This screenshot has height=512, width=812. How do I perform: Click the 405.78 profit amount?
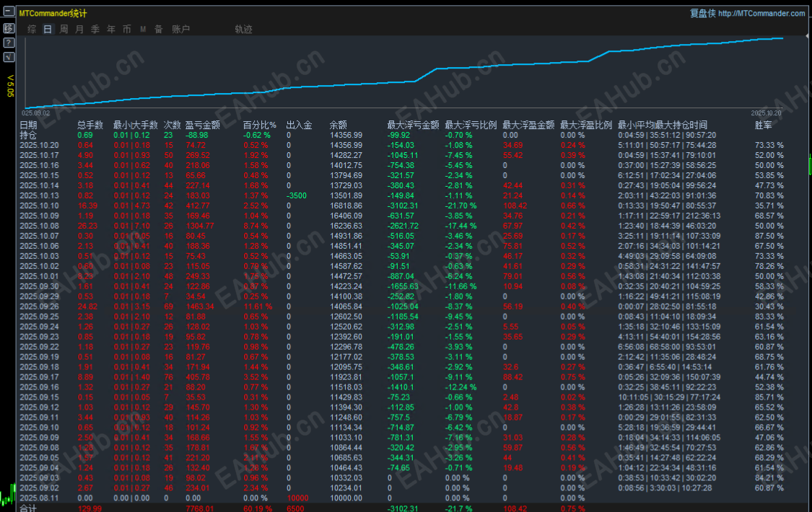198,378
